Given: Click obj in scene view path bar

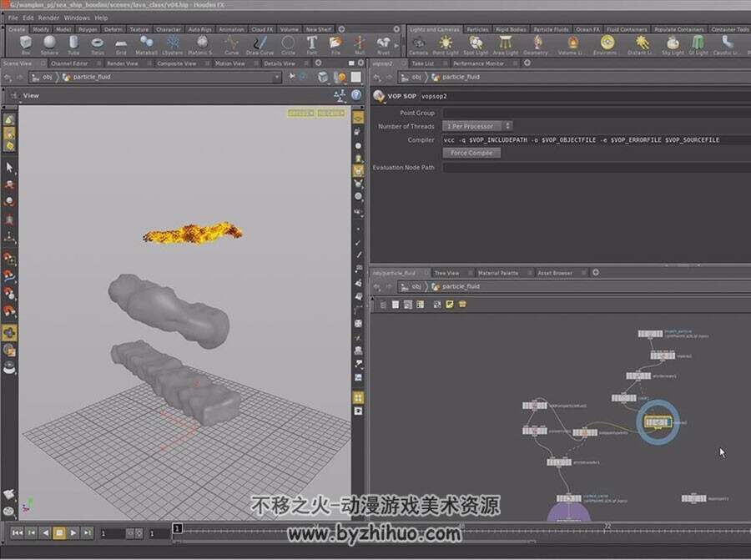Looking at the screenshot, I should coord(48,77).
